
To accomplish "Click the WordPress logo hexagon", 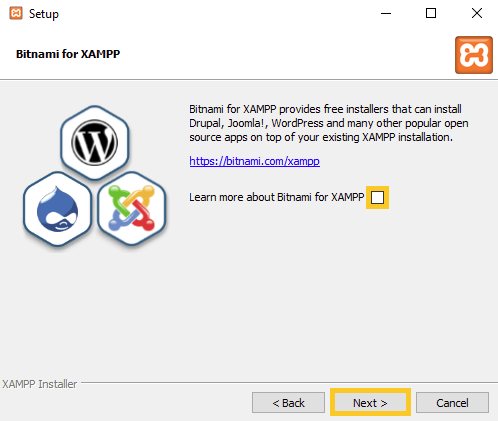I will (x=95, y=143).
